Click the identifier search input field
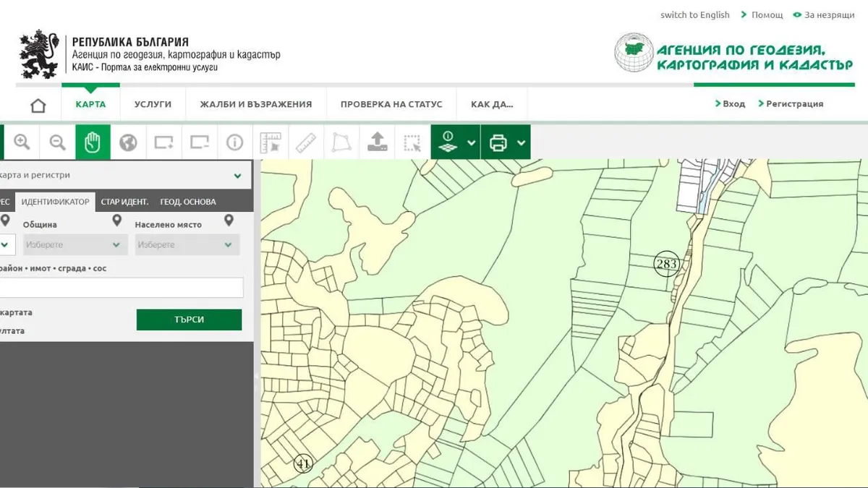The image size is (868, 488). tap(121, 287)
